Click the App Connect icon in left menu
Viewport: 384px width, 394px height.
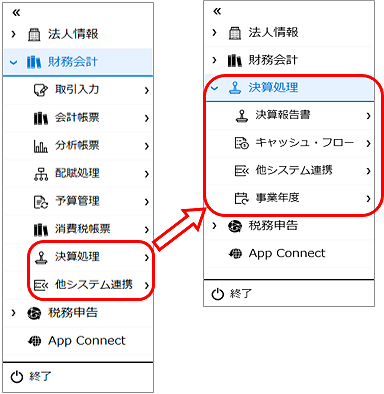click(35, 341)
